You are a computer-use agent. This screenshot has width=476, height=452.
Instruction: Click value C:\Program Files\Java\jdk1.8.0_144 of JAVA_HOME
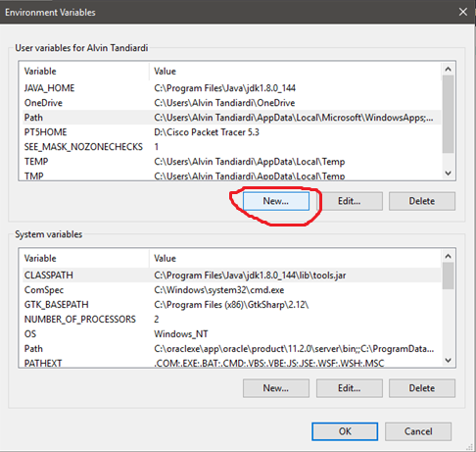(224, 88)
